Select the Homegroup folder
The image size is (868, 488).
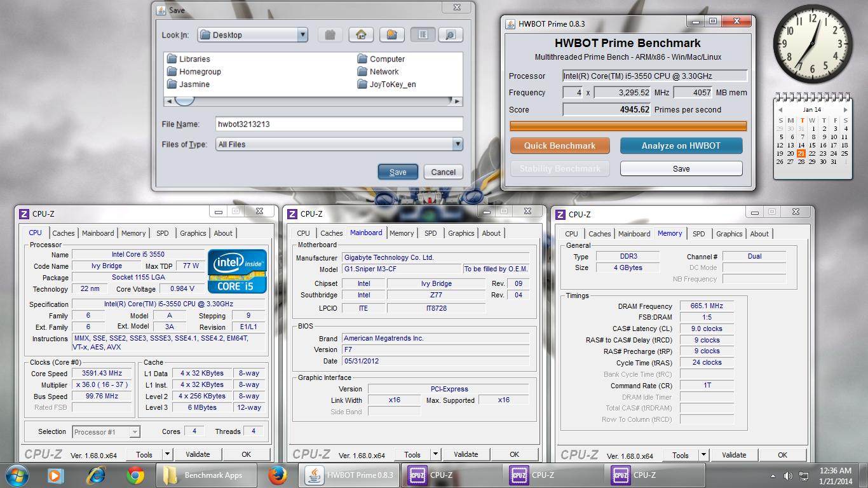pos(194,72)
